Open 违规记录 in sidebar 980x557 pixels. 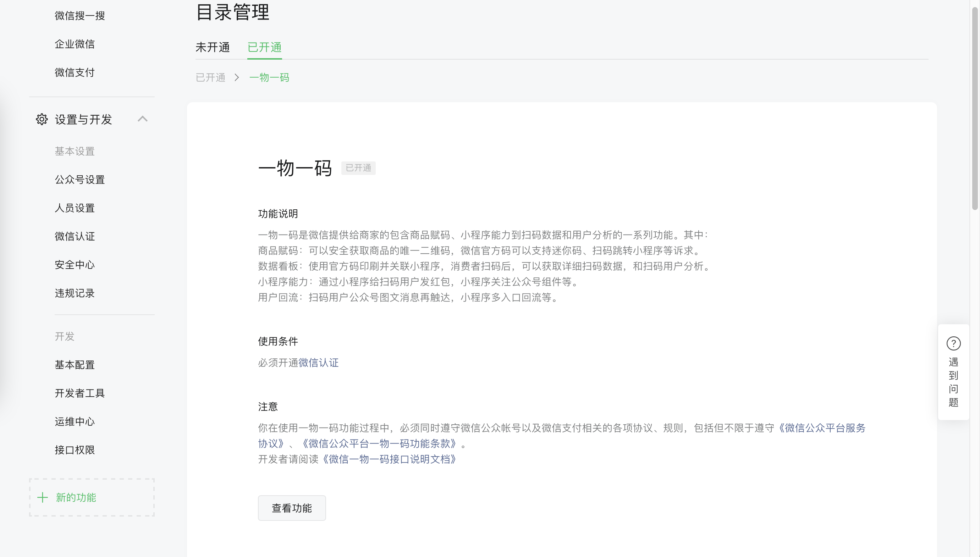click(75, 293)
